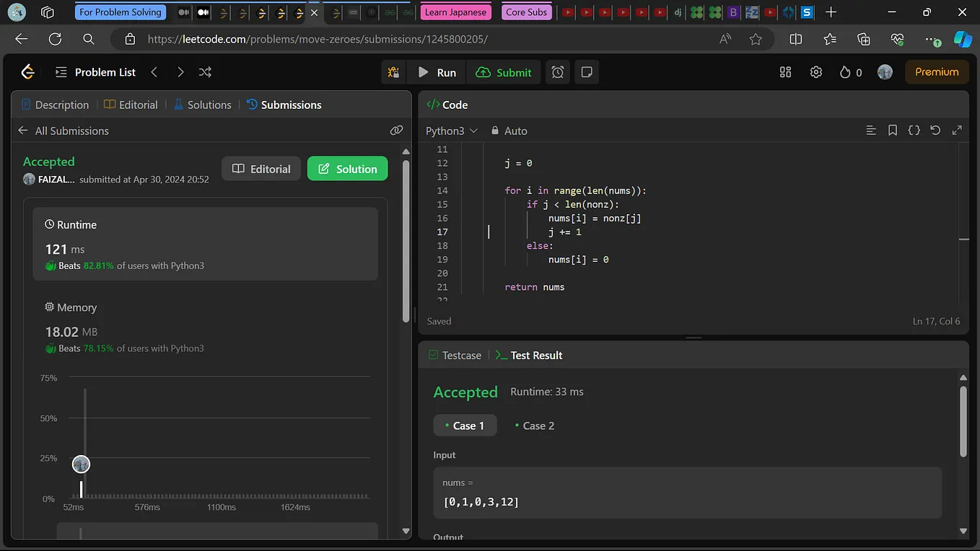Expand editor to fullscreen
The image size is (980, 551).
[x=957, y=131]
